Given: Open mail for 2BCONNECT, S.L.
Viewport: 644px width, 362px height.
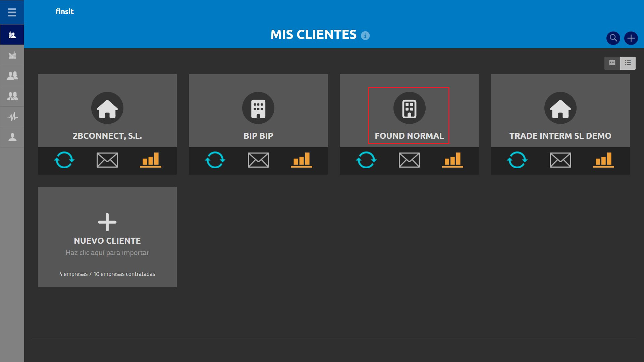Looking at the screenshot, I should click(x=107, y=160).
